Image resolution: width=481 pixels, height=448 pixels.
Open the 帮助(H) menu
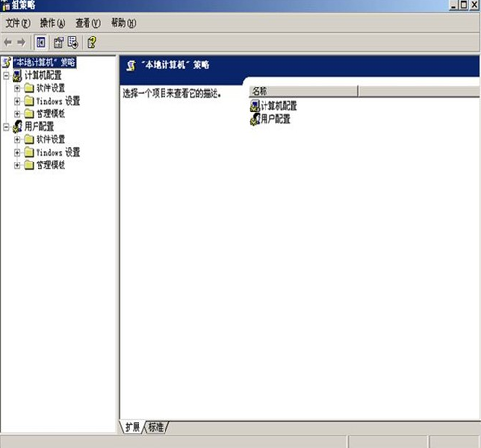pyautogui.click(x=123, y=23)
